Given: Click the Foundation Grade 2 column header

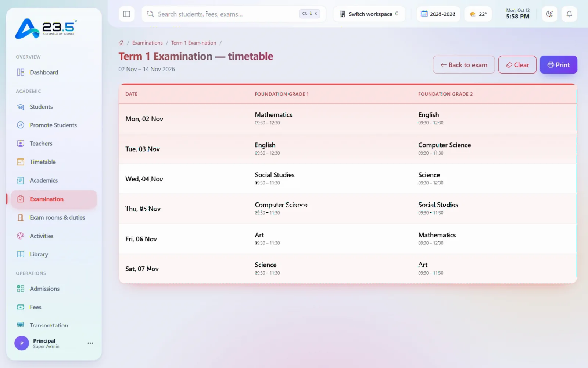Looking at the screenshot, I should click(x=445, y=94).
